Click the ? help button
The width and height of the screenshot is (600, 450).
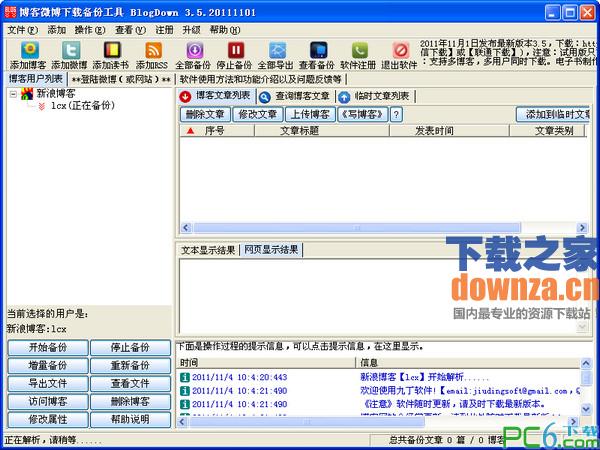pyautogui.click(x=396, y=114)
